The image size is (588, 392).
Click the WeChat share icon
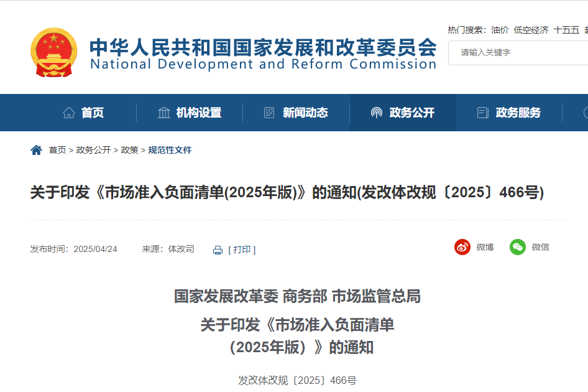[517, 247]
